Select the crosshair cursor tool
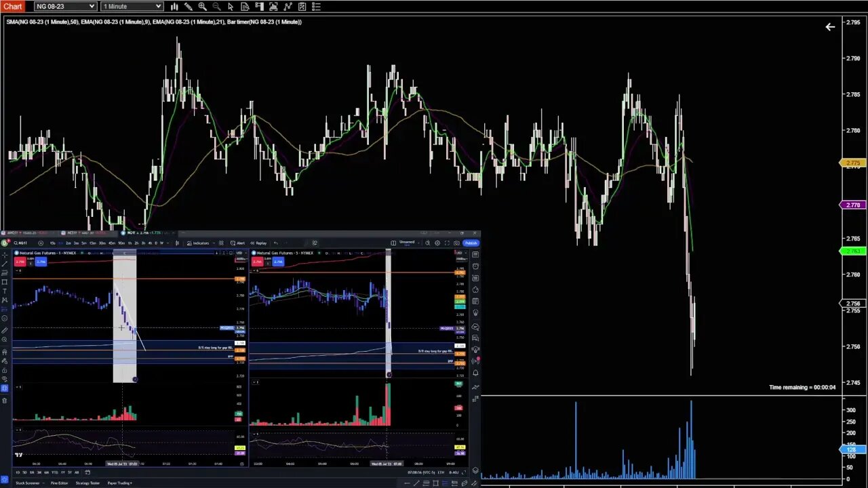868x488 pixels. [x=5, y=255]
